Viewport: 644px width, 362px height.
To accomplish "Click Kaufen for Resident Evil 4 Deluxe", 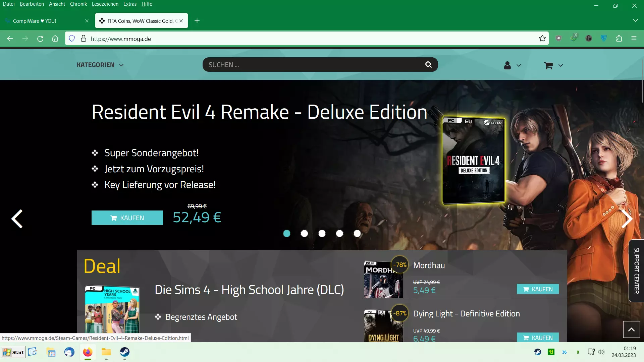I will (127, 218).
